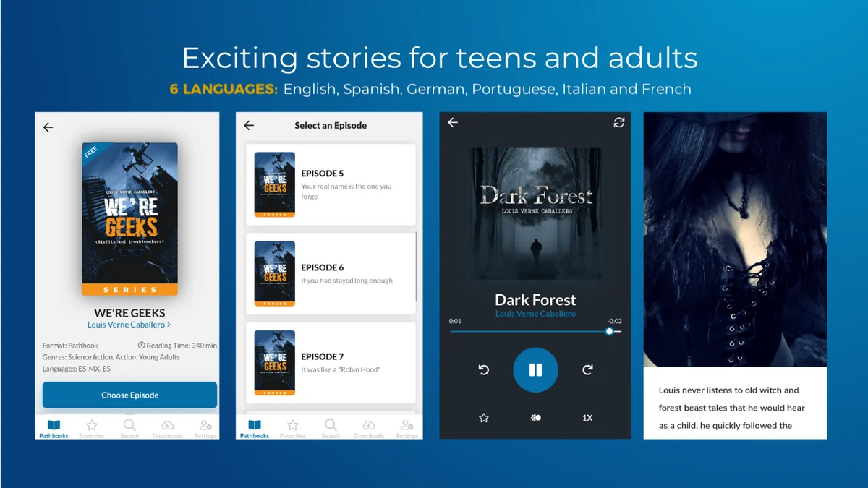This screenshot has width=868, height=488.
Task: Tap the Dark Forest album cover
Action: (536, 214)
